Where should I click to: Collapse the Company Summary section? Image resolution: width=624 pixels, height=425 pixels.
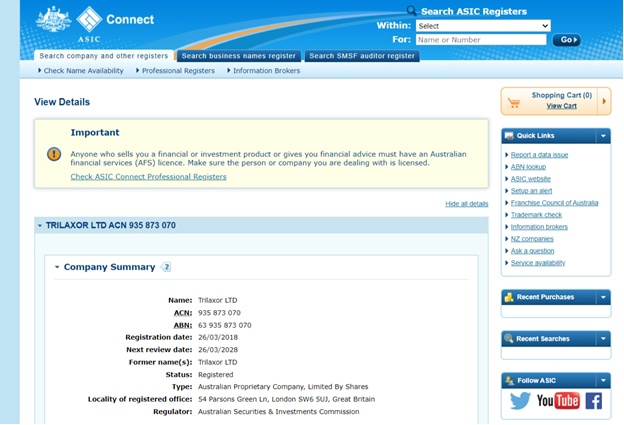(x=57, y=267)
